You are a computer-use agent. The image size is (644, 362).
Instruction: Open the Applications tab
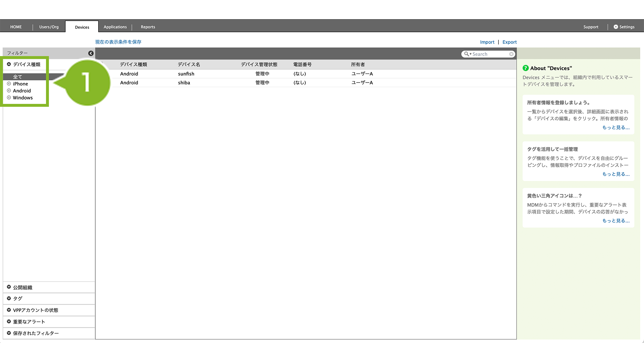pyautogui.click(x=115, y=27)
